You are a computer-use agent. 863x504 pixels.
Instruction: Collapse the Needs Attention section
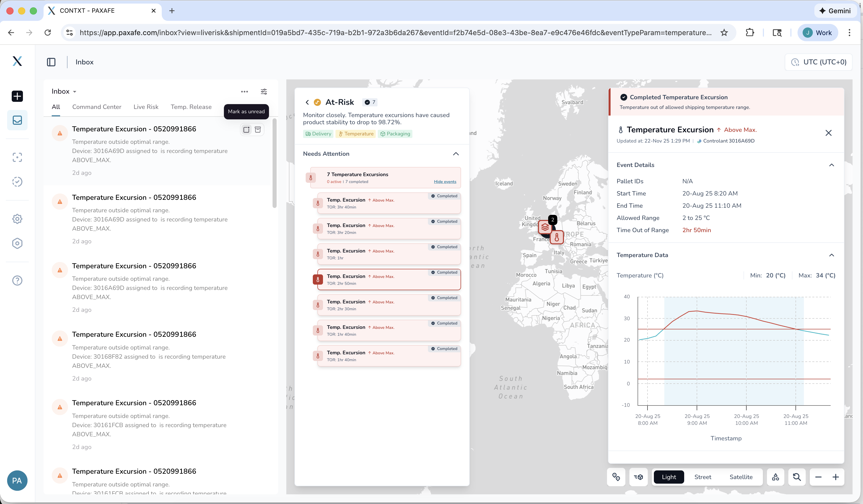[x=456, y=154]
